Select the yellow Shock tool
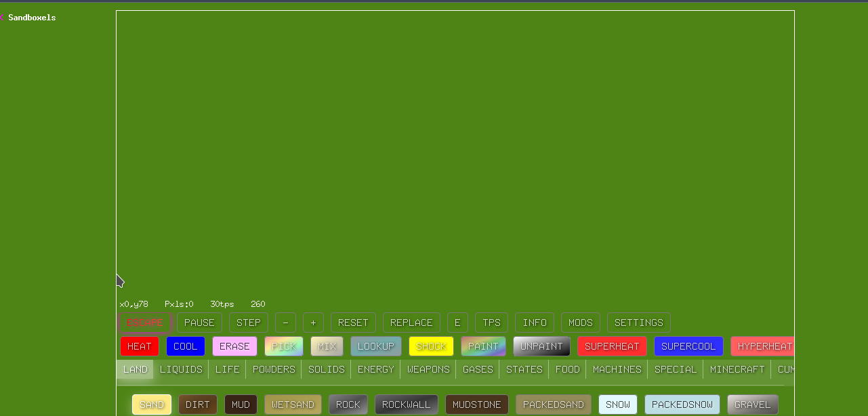868x416 pixels. [x=431, y=346]
